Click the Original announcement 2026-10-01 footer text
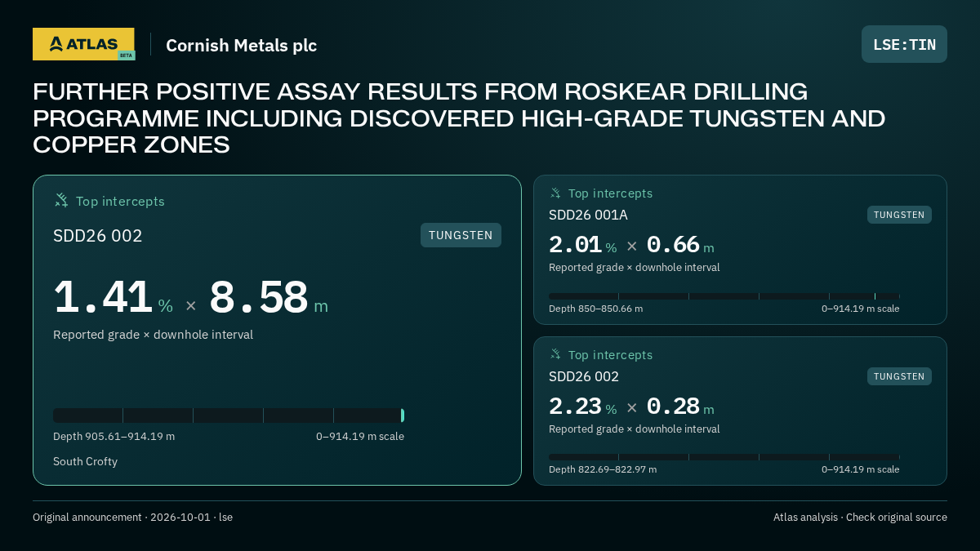This screenshot has height=551, width=980. point(132,517)
